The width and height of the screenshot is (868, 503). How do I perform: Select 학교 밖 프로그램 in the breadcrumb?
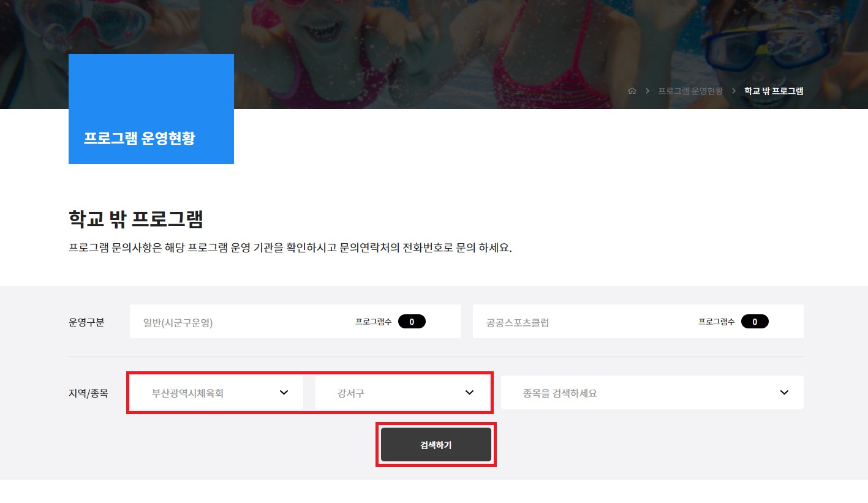pyautogui.click(x=773, y=91)
